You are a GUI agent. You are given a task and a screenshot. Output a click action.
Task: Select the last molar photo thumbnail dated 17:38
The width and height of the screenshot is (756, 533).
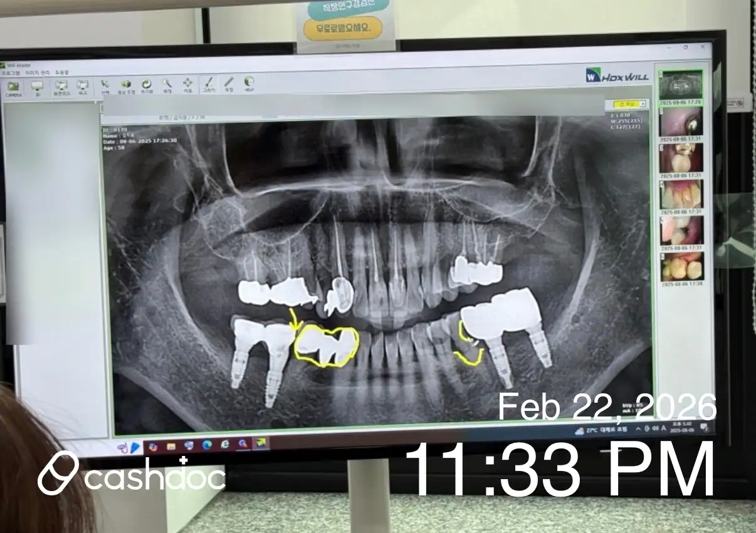682,267
